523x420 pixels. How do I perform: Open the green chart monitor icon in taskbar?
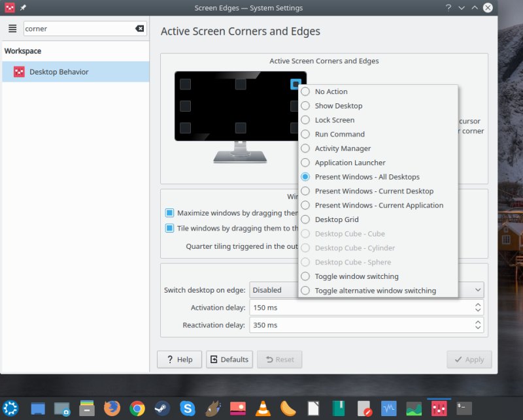point(414,408)
